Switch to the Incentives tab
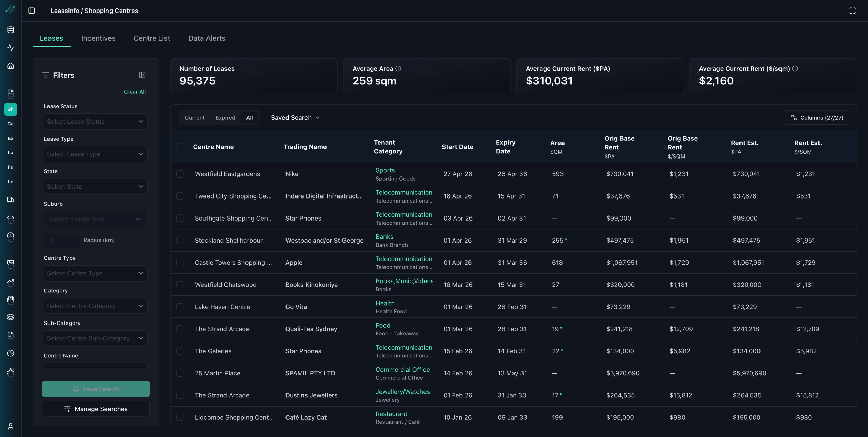Screen dimensions: 868x437 (98, 38)
